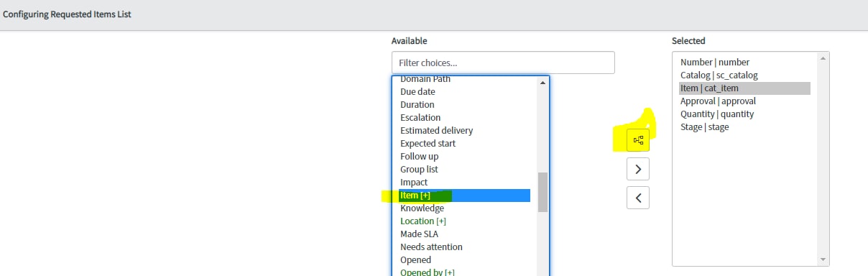Click Available list scroll up arrow

(x=542, y=82)
